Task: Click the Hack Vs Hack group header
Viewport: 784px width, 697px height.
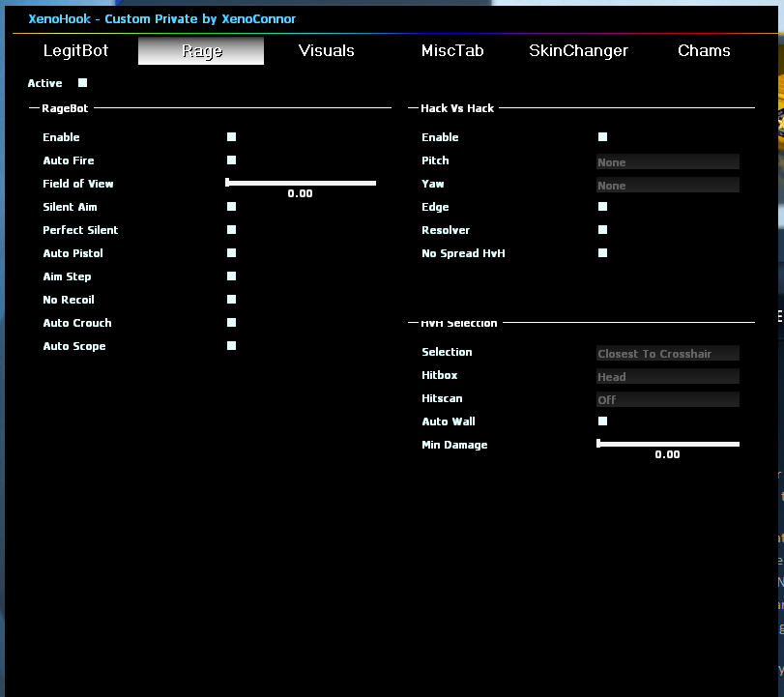Action: tap(457, 108)
